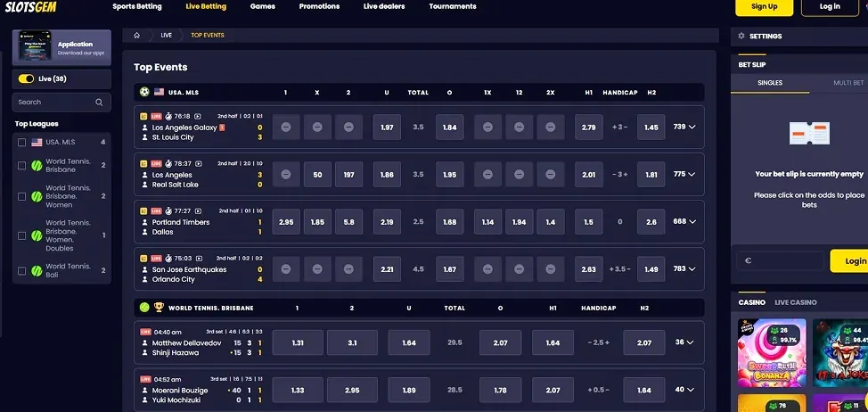Click the tennis ball icon in World Tennis. Brisbane header
This screenshot has width=868, height=412.
pos(144,308)
